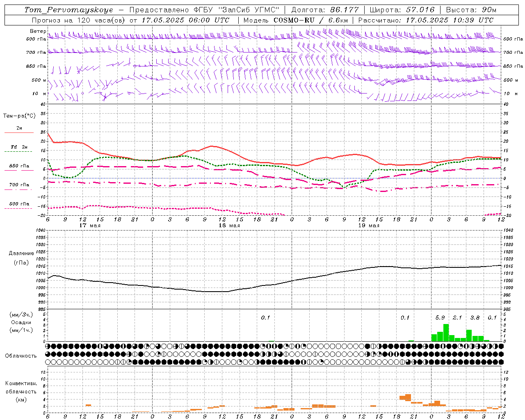Select the Td 2м dew point legend entry
Image resolution: width=525 pixels, height=420 pixels.
coord(19,147)
